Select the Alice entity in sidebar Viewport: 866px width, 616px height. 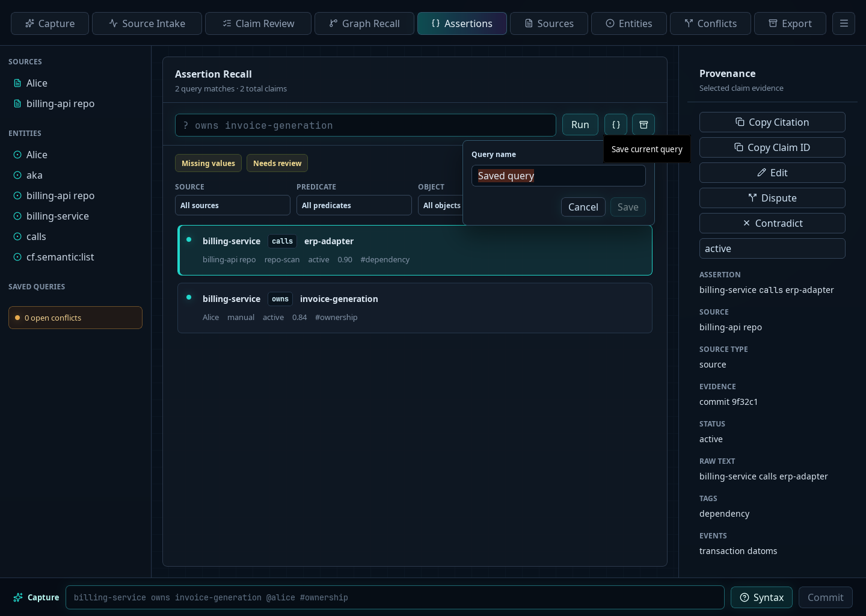click(75, 155)
